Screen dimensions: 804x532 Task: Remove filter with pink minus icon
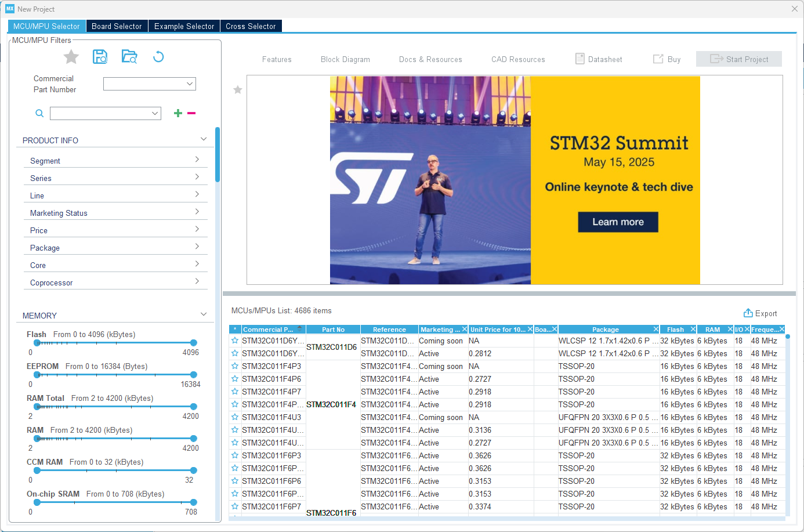pos(191,113)
